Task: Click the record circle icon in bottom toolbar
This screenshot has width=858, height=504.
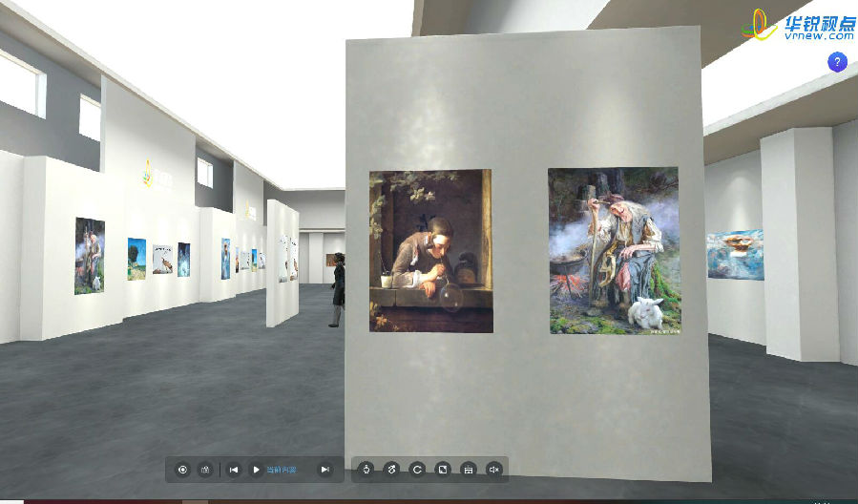Action: point(182,470)
